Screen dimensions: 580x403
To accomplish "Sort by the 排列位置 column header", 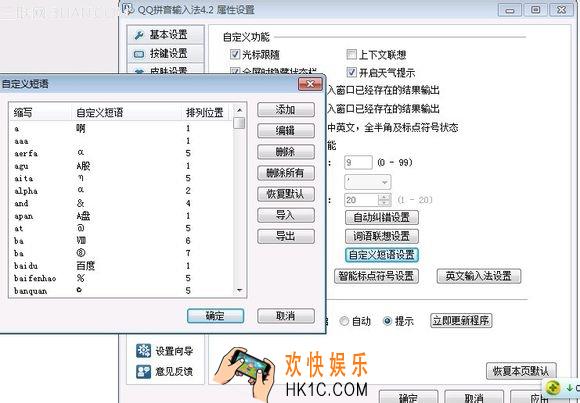I will point(206,112).
